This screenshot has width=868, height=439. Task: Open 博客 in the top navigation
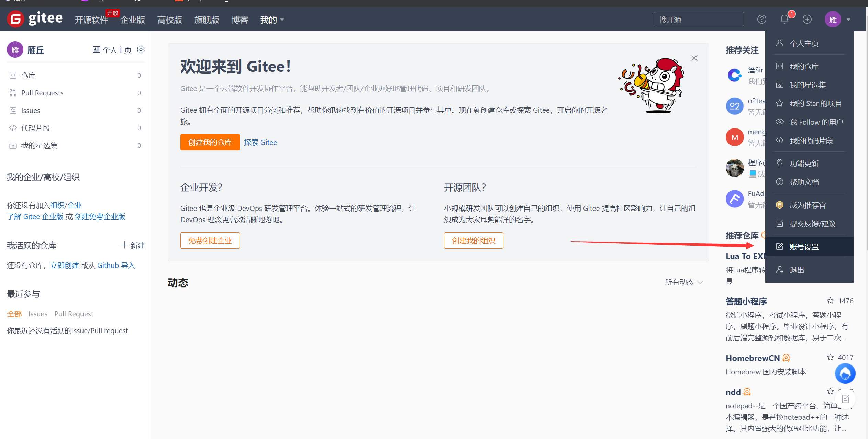[240, 20]
